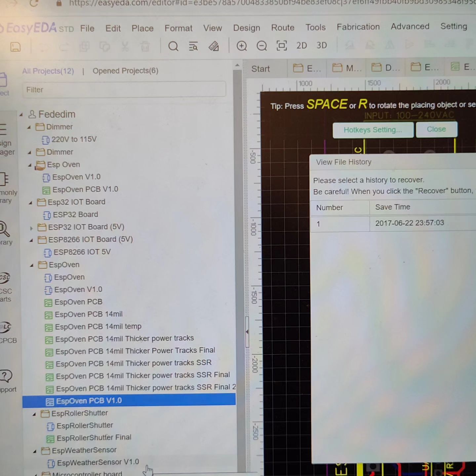
Task: Open the JLCPCB sidebar icon
Action: click(7, 332)
